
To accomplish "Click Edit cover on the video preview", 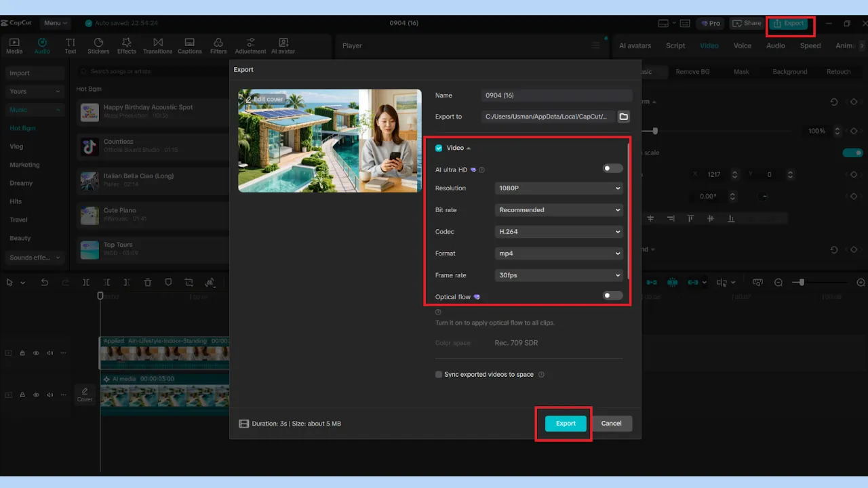I will tap(264, 99).
